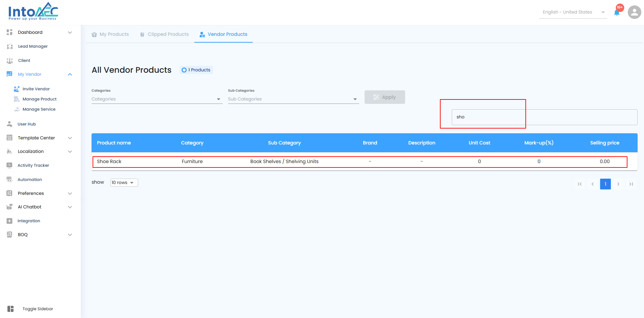Expand the Template Center chevron
Image resolution: width=644 pixels, height=318 pixels.
pyautogui.click(x=70, y=138)
